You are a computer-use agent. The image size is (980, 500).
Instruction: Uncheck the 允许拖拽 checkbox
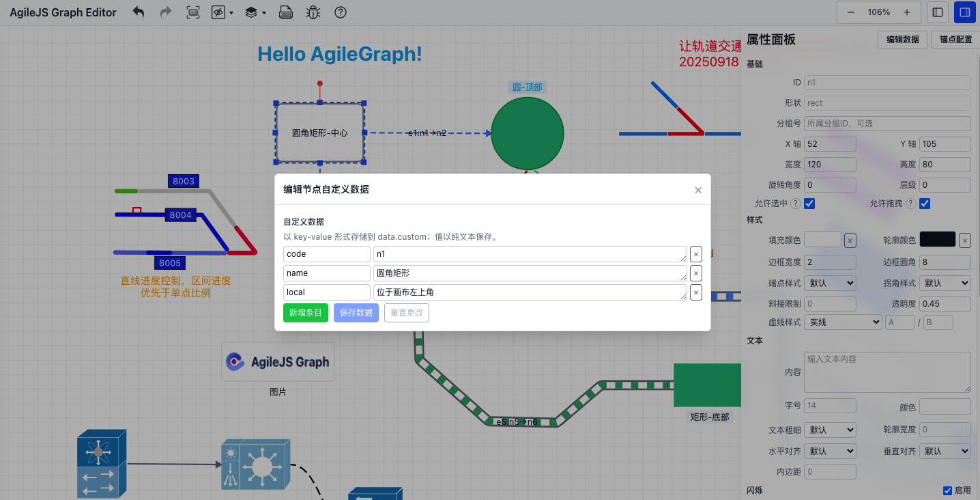tap(925, 204)
